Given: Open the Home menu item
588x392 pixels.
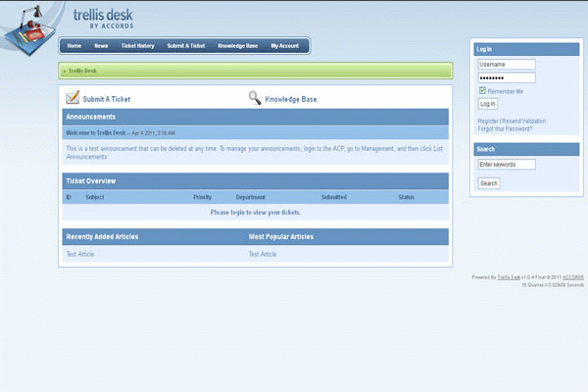Looking at the screenshot, I should 74,46.
